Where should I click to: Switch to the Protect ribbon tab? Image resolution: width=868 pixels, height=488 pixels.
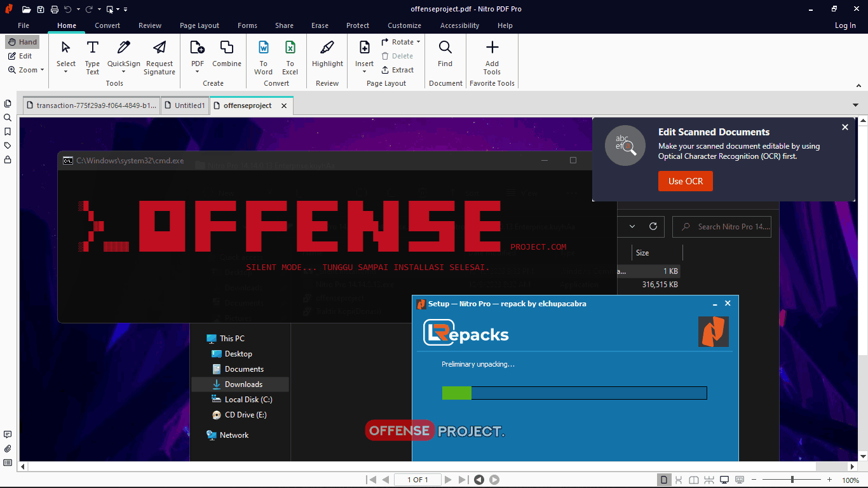coord(358,25)
